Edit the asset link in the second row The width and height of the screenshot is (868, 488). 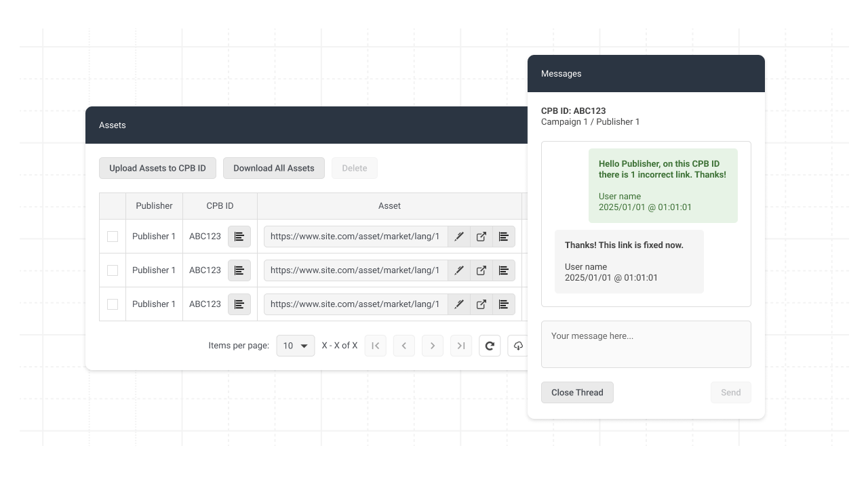click(459, 270)
